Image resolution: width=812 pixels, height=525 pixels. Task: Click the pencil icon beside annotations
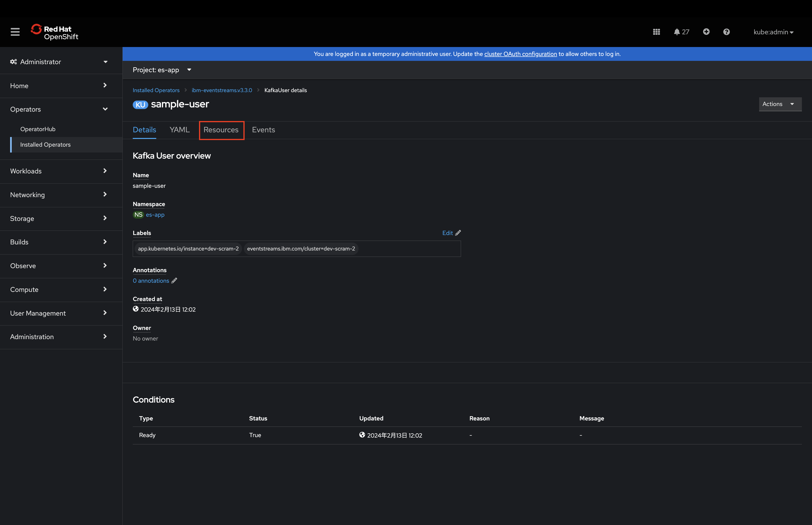click(174, 281)
